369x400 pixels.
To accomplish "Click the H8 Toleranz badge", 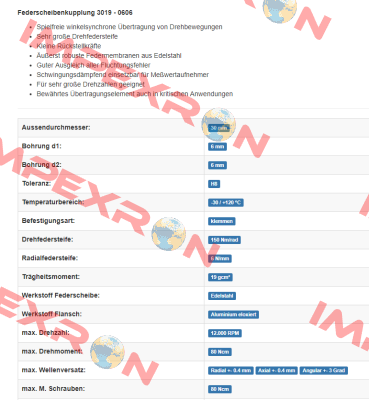I will [214, 184].
